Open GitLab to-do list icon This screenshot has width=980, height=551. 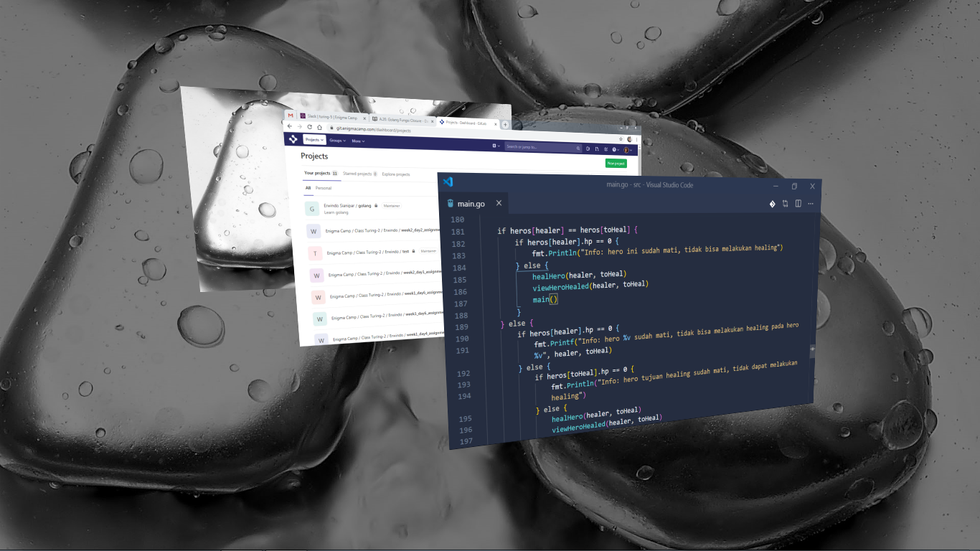tap(606, 149)
